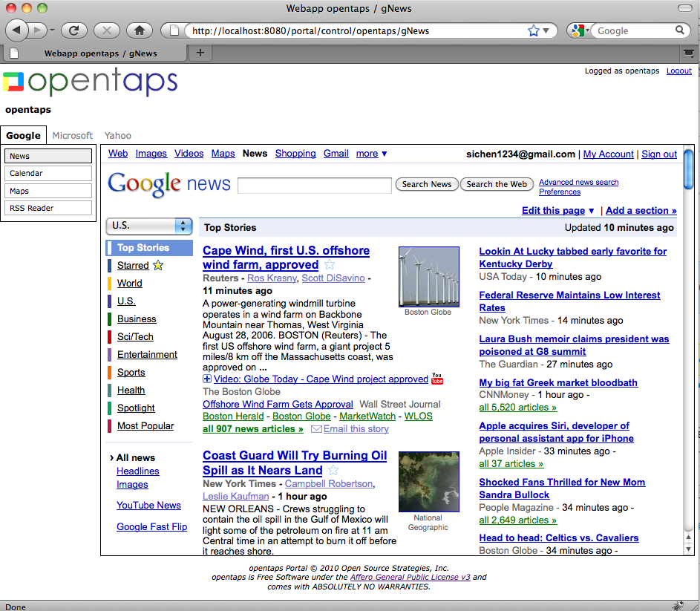This screenshot has height=611, width=700.
Task: Select News in the left sidebar
Action: 48,156
